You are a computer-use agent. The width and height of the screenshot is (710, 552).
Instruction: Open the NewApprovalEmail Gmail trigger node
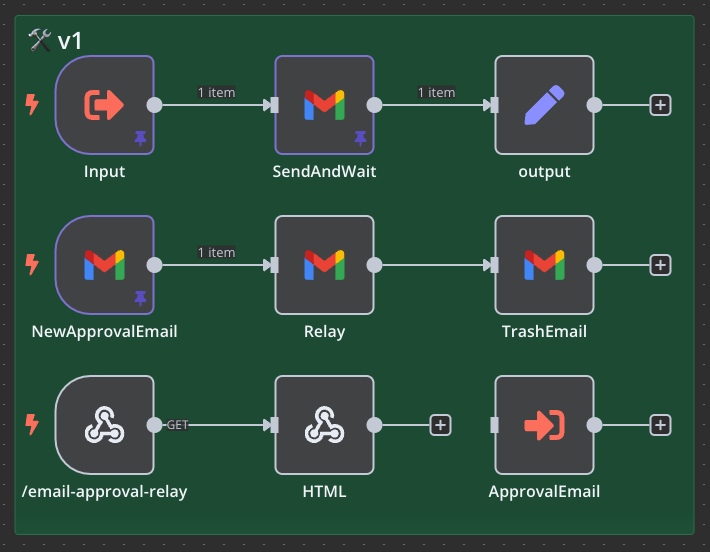[x=105, y=265]
